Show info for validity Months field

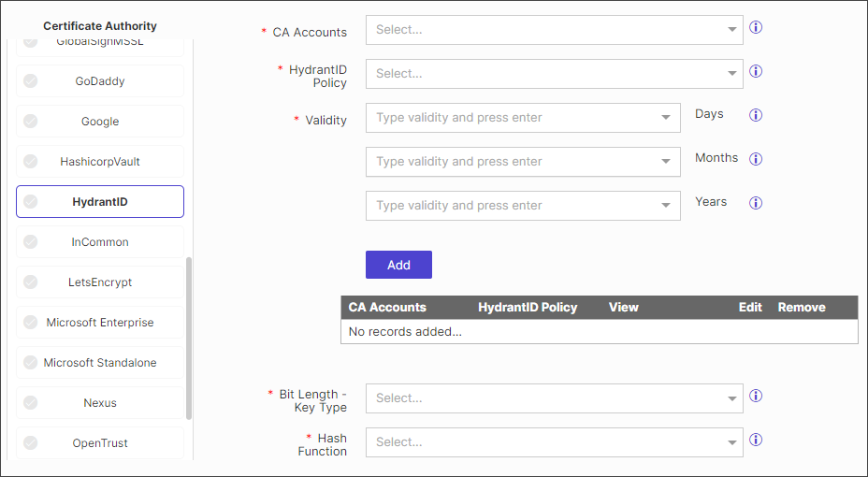(756, 159)
